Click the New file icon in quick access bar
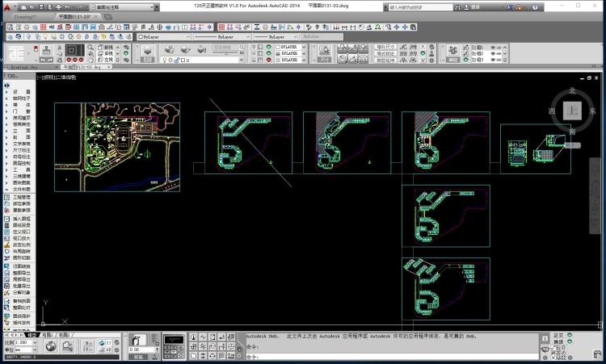Image resolution: width=606 pixels, height=364 pixels. click(x=24, y=7)
